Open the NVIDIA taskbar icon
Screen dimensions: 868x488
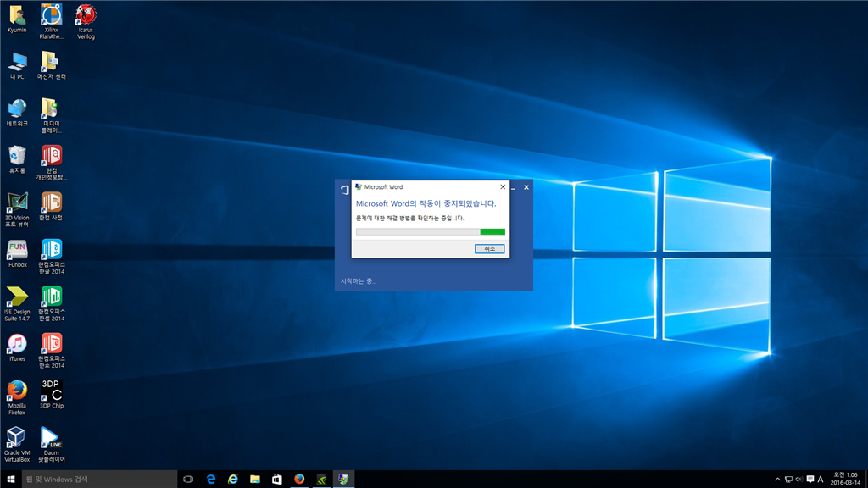(321, 480)
